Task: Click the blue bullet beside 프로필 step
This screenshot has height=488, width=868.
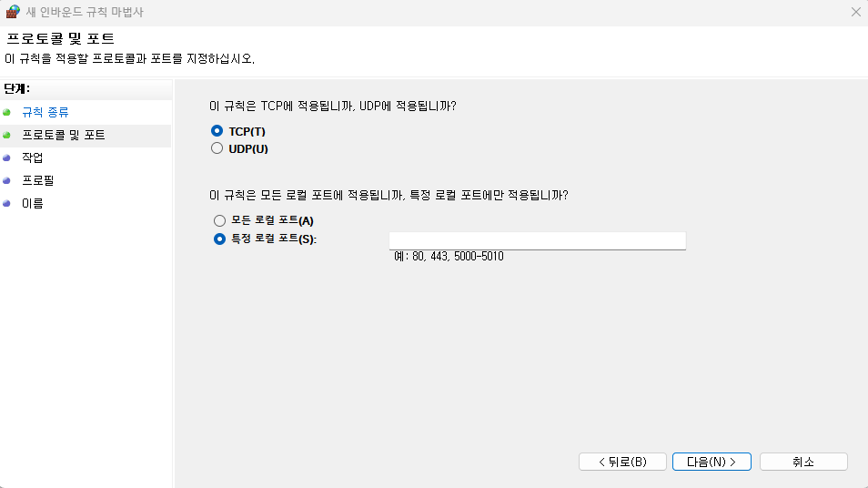Action: click(x=6, y=180)
